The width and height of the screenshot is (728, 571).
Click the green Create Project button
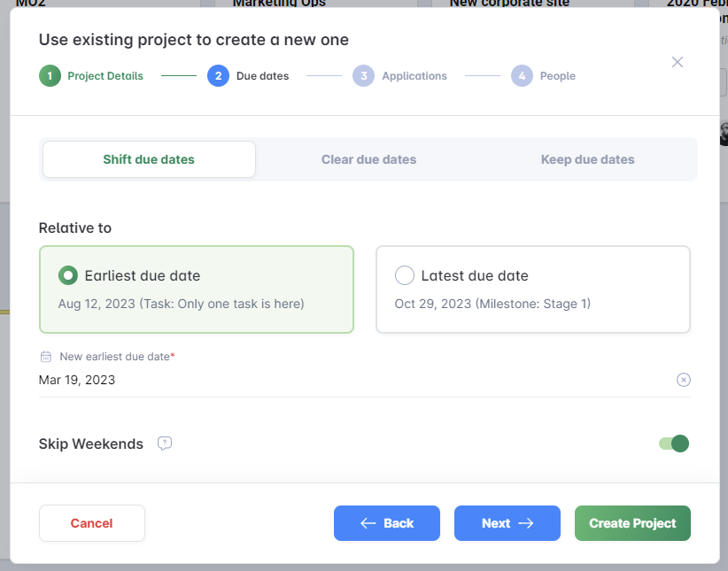click(632, 523)
